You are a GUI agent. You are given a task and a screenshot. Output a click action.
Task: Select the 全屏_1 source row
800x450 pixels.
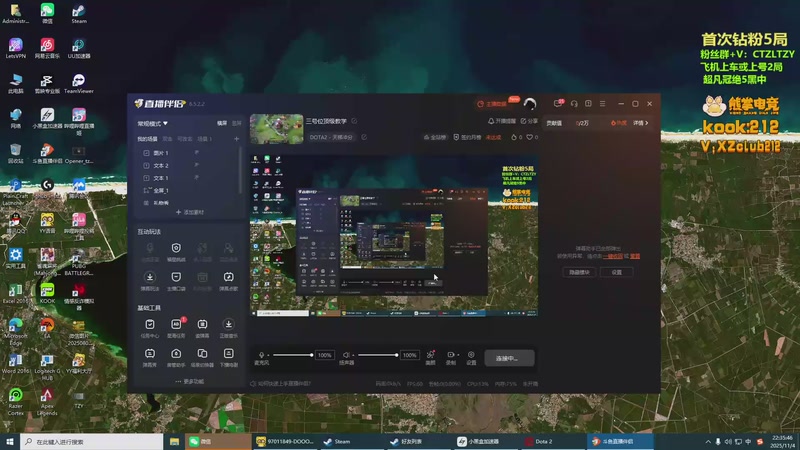[189, 190]
